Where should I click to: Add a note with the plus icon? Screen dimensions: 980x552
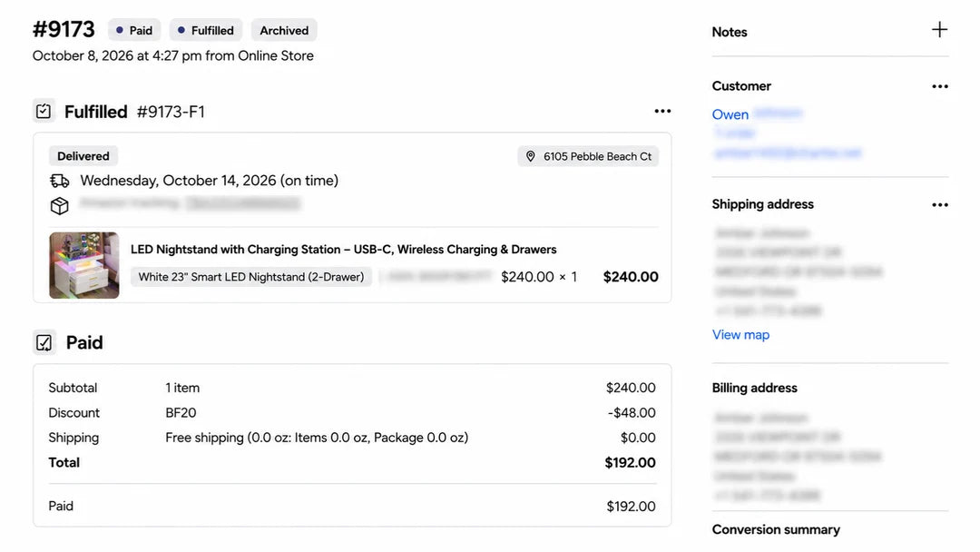pos(939,29)
